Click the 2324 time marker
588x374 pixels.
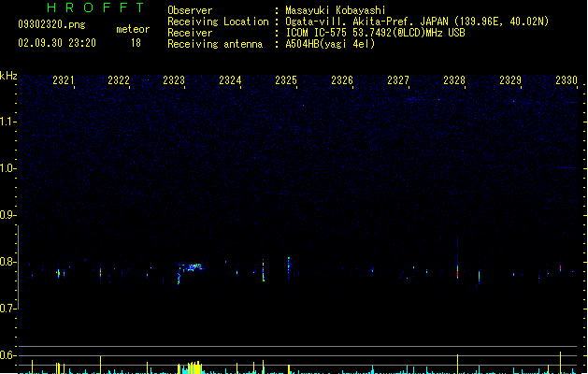click(230, 80)
